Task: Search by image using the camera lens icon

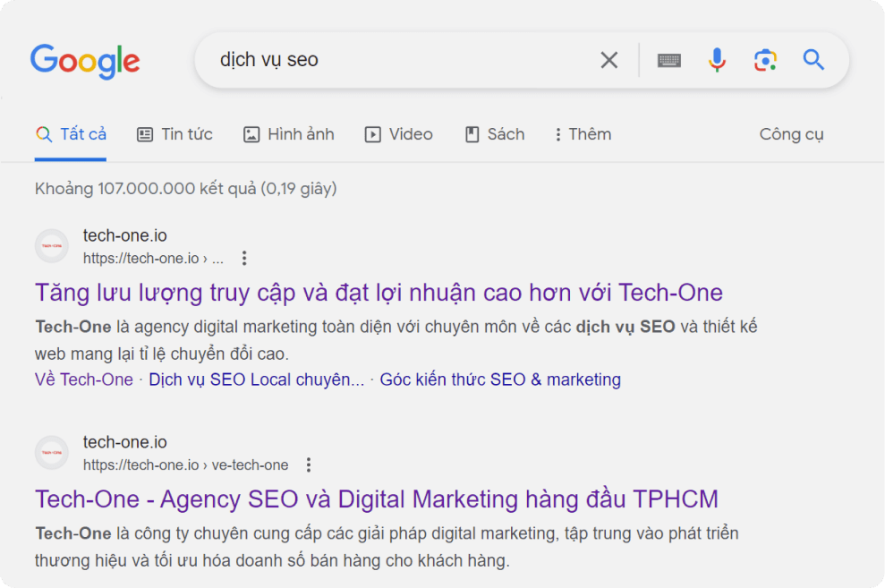Action: click(x=765, y=60)
